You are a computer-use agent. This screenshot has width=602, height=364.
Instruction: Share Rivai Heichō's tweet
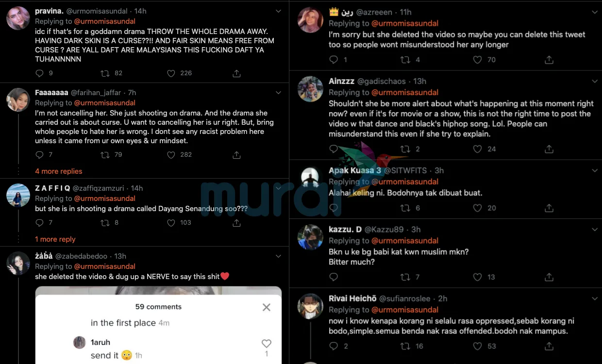click(x=549, y=346)
